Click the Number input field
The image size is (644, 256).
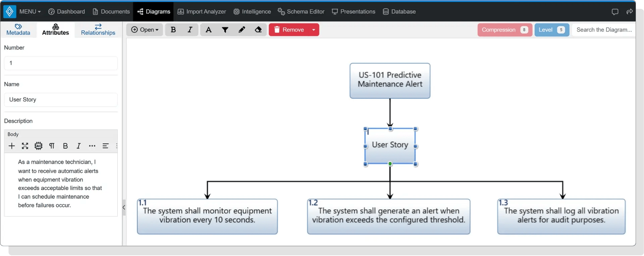click(61, 63)
